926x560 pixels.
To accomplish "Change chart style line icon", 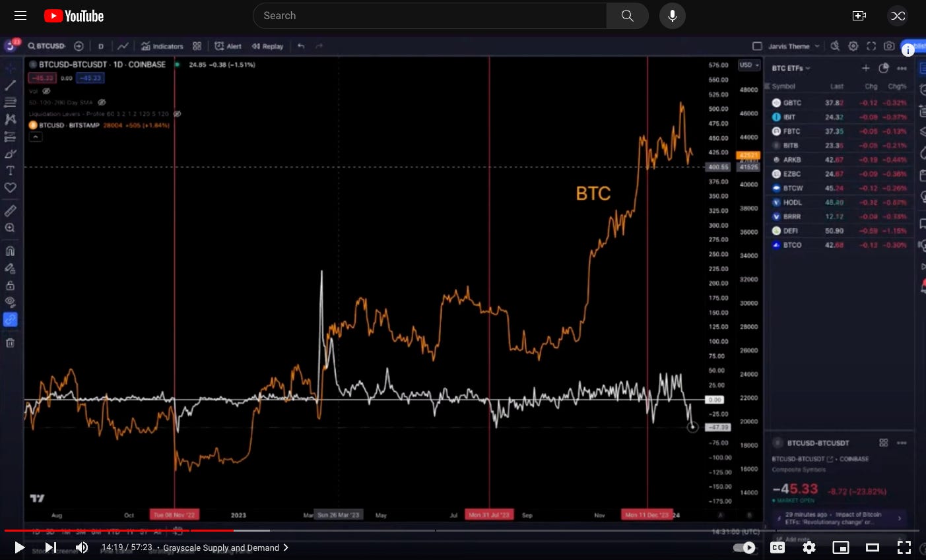I will 123,46.
